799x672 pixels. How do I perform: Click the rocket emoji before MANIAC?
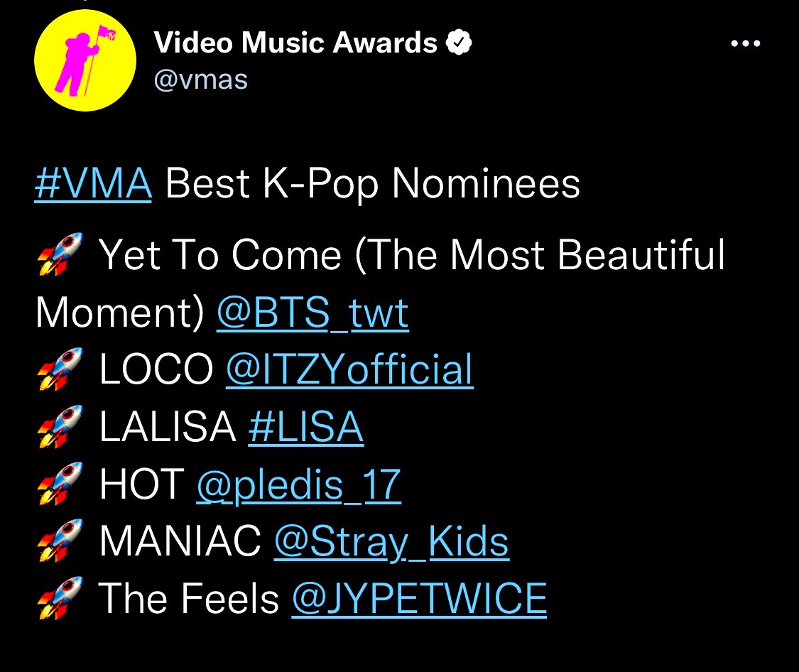click(x=60, y=541)
